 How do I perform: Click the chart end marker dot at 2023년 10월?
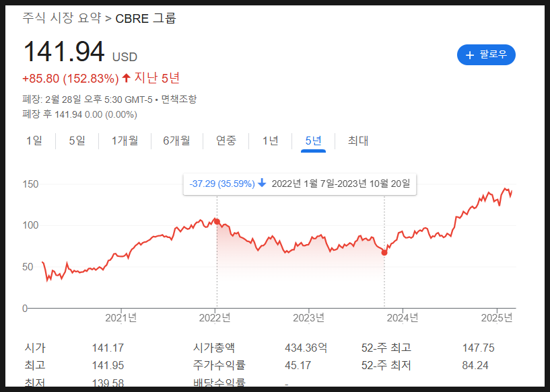click(384, 253)
